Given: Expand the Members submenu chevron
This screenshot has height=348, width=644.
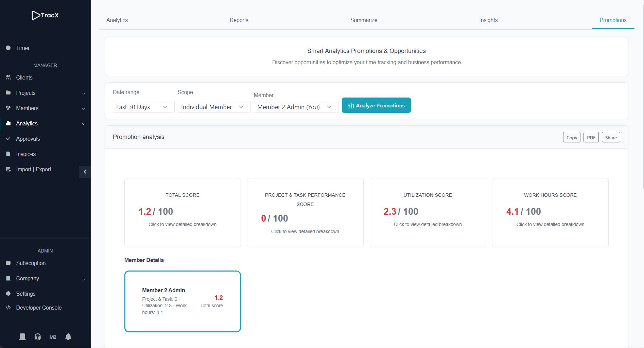Looking at the screenshot, I should click(x=84, y=109).
